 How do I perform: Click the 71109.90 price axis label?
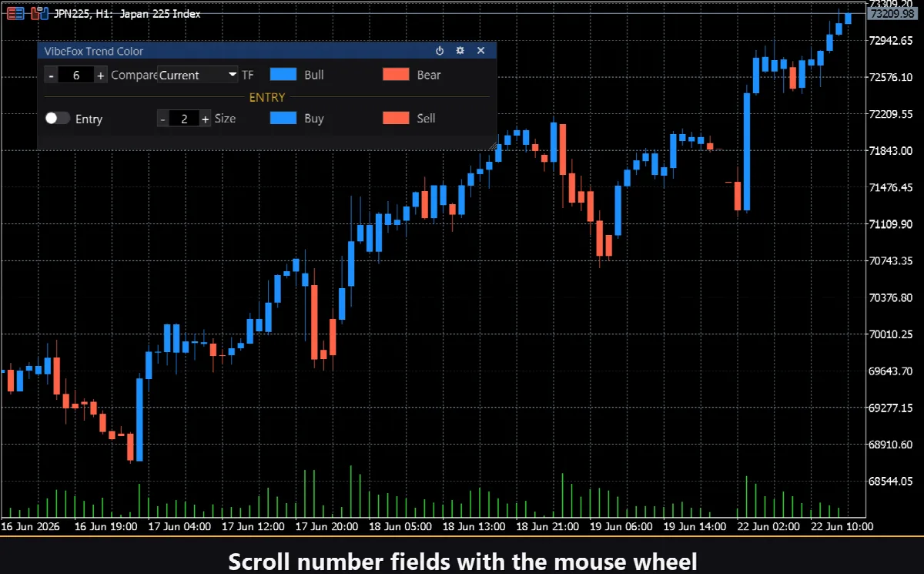[x=890, y=224]
